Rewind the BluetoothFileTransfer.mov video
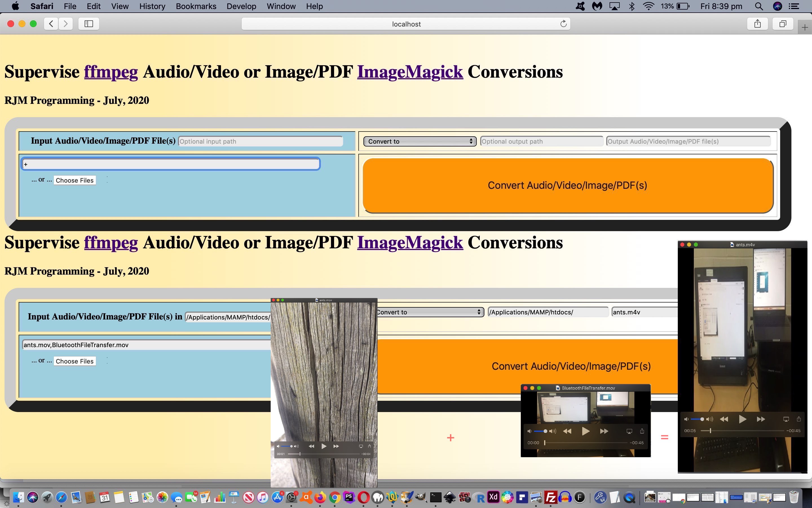This screenshot has width=812, height=508. click(x=567, y=431)
